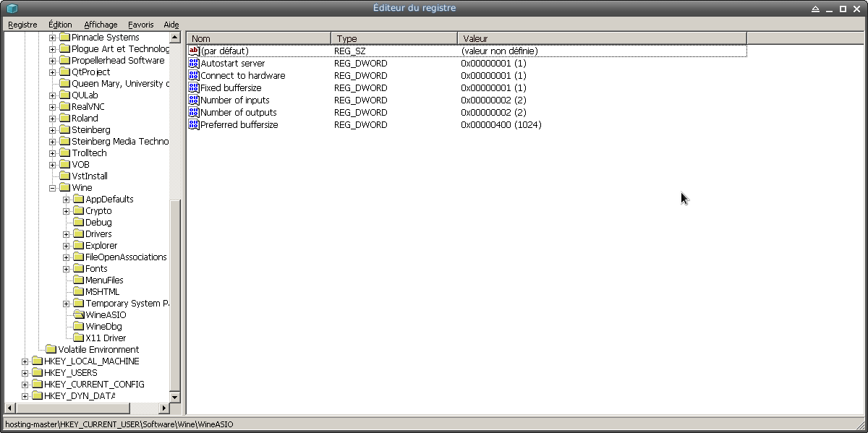The width and height of the screenshot is (868, 433).
Task: Expand the Propellerhead Software key
Action: [53, 61]
